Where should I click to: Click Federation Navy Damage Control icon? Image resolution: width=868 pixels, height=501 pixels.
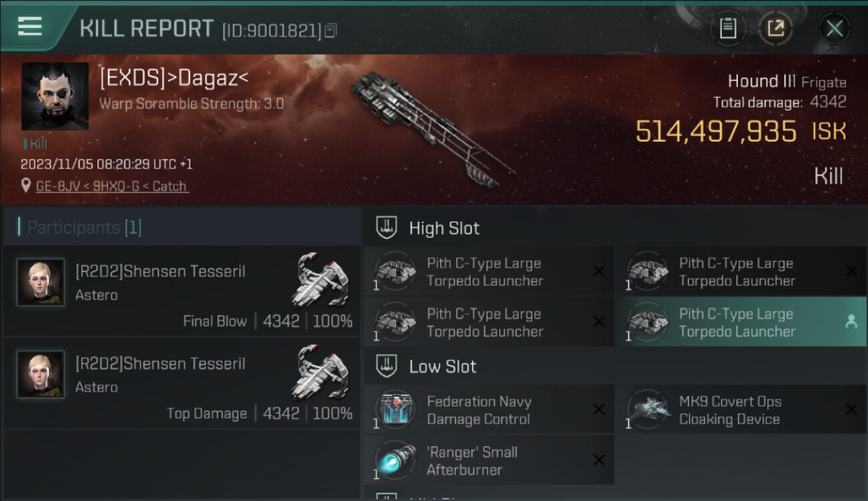(395, 409)
